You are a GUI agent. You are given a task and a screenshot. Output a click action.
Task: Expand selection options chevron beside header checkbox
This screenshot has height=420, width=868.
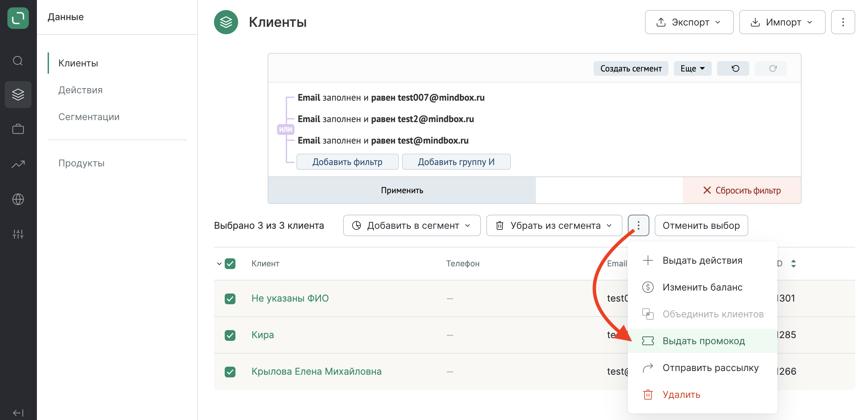[x=219, y=264]
